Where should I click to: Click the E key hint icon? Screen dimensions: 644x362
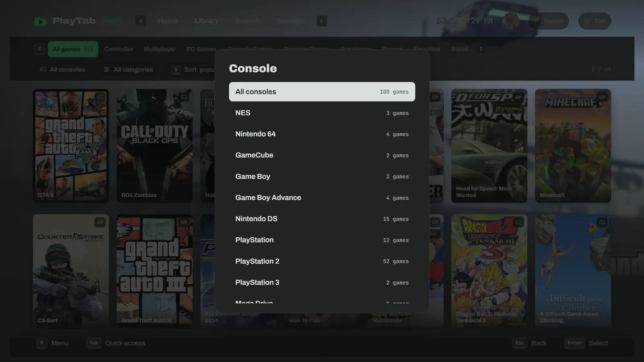pos(322,21)
